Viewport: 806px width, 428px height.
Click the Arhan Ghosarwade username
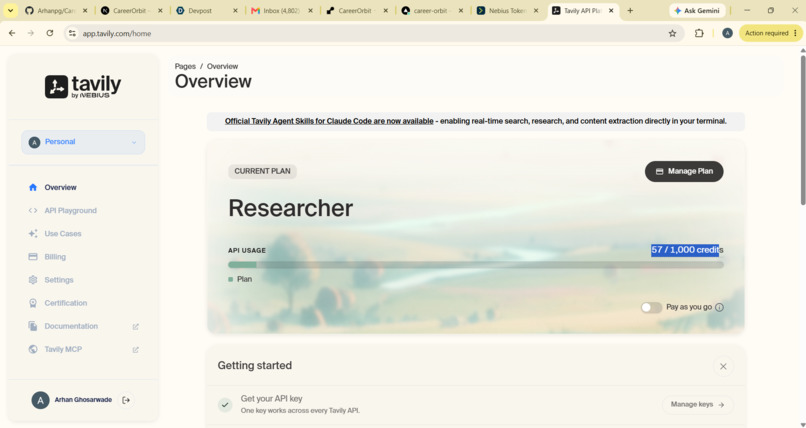coord(83,400)
